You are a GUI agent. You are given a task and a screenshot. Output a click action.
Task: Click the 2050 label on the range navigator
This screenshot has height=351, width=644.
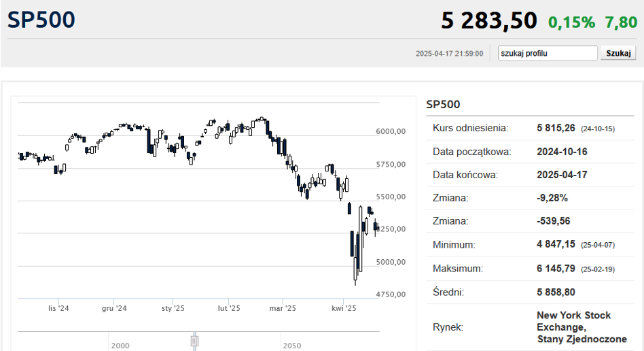point(291,346)
